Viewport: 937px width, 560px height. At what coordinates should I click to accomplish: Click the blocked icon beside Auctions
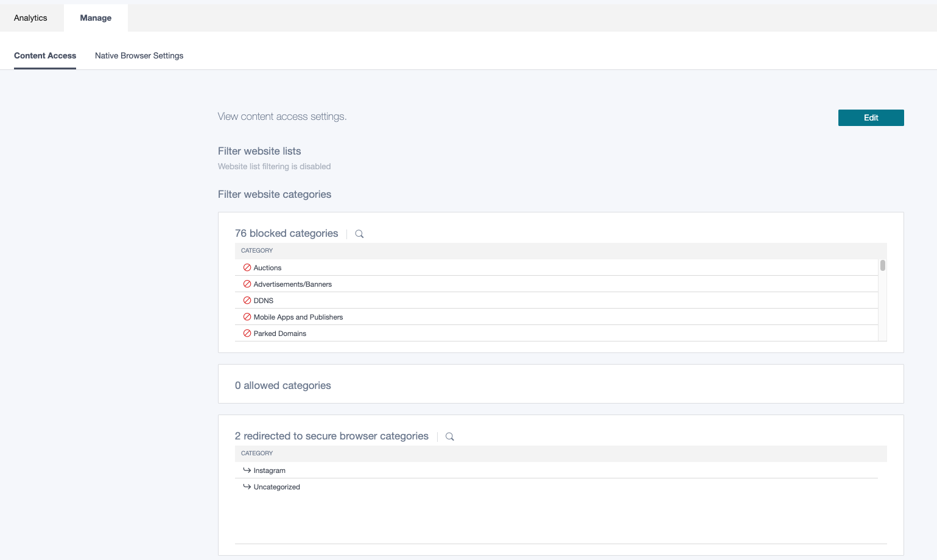247,268
